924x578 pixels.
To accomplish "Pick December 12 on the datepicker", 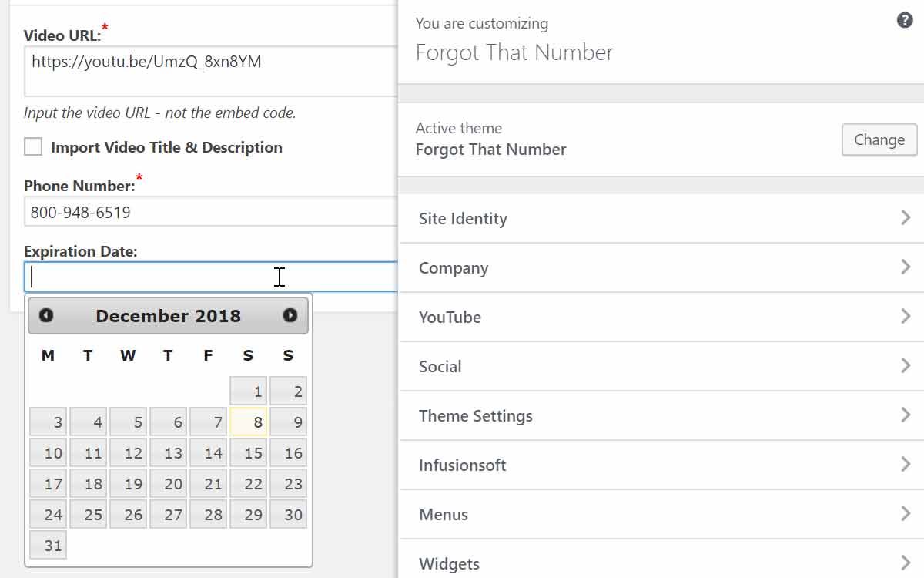I will [x=129, y=453].
